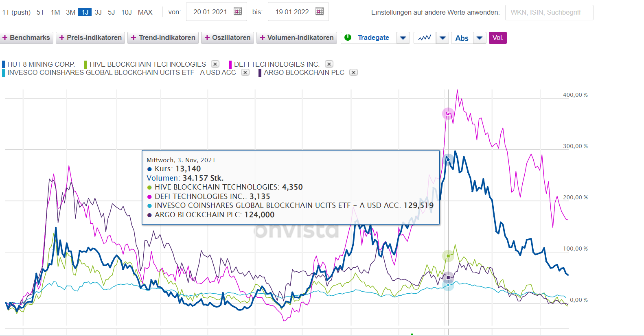Viewport: 644px width, 336px height.
Task: Select the 1J time range
Action: pyautogui.click(x=85, y=12)
